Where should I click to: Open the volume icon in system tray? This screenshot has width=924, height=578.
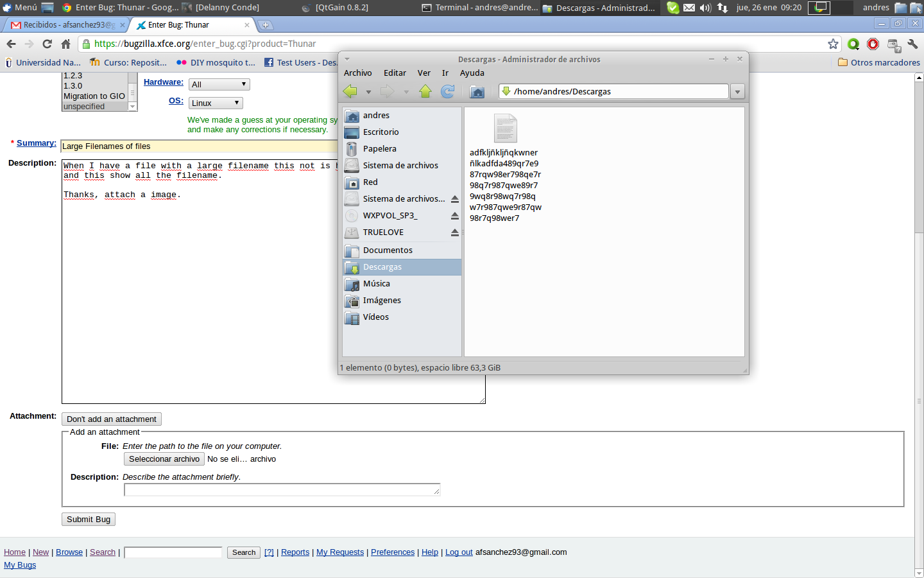[x=705, y=8]
